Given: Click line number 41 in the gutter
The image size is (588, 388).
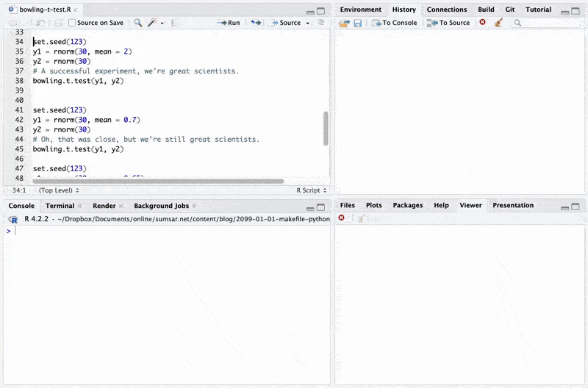Looking at the screenshot, I should point(19,110).
